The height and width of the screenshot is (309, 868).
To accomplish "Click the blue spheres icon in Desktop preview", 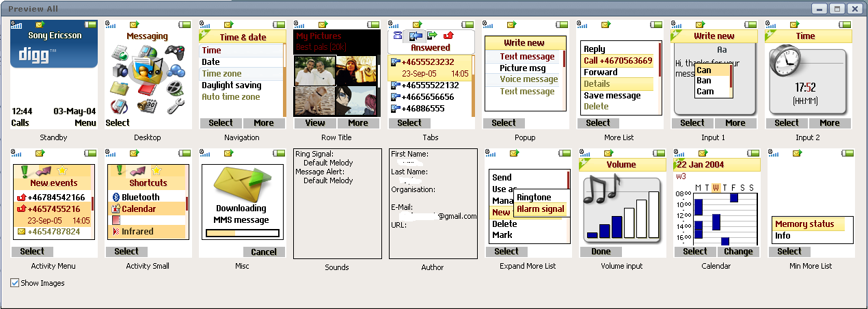I will point(175,69).
